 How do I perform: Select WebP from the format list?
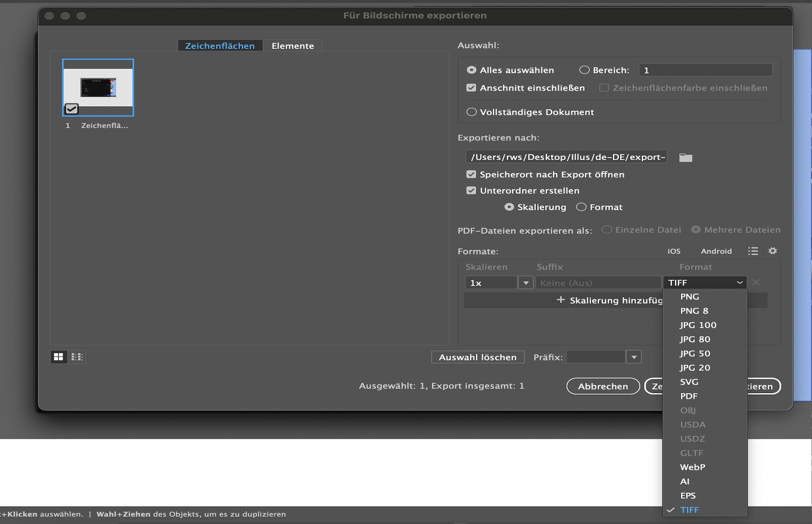692,467
